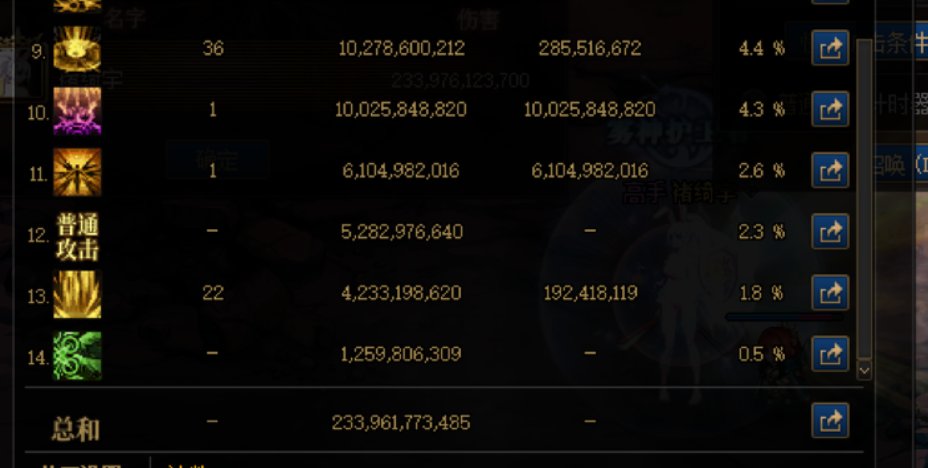Share the row 14 green skill entry
This screenshot has height=468, width=928.
(x=830, y=354)
